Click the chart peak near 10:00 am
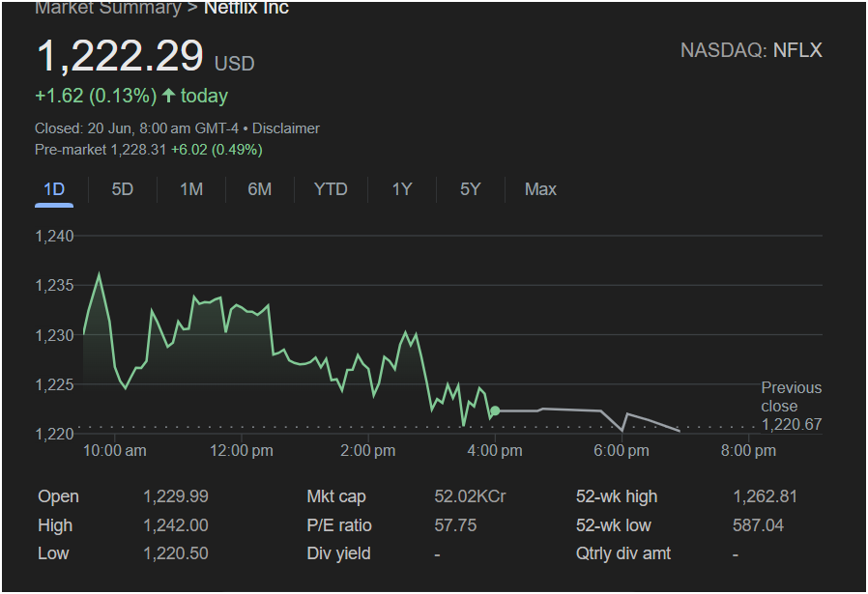This screenshot has width=868, height=594. pos(99,274)
